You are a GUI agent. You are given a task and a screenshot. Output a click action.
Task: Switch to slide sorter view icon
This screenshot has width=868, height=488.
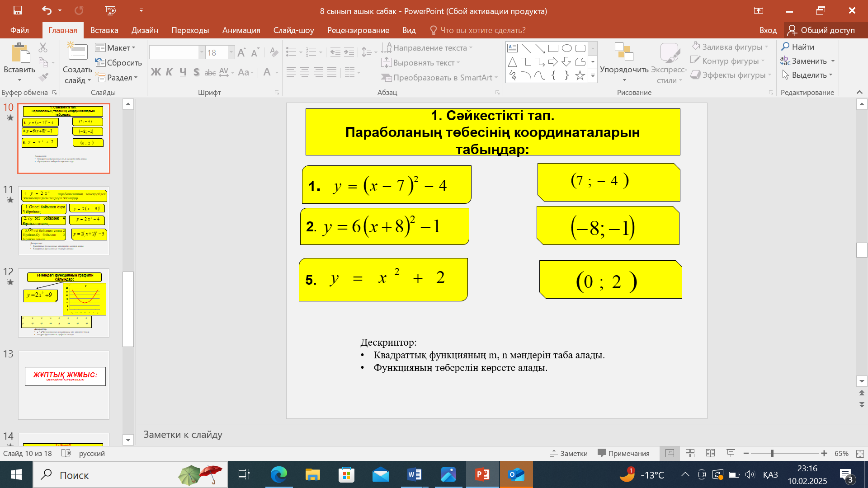click(690, 453)
